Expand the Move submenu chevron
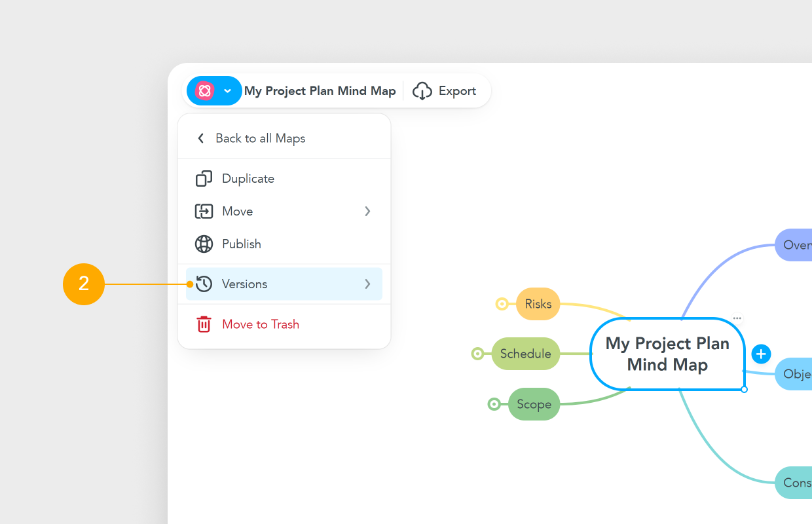The width and height of the screenshot is (812, 524). pos(367,212)
